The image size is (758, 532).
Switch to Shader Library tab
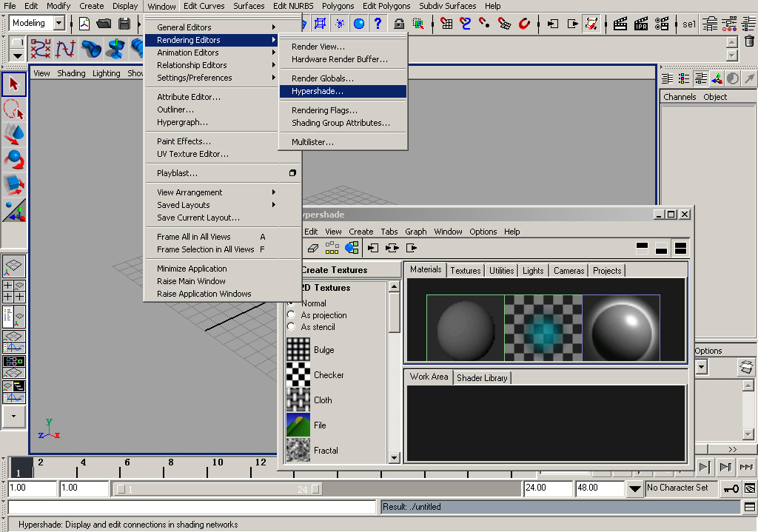(x=482, y=378)
